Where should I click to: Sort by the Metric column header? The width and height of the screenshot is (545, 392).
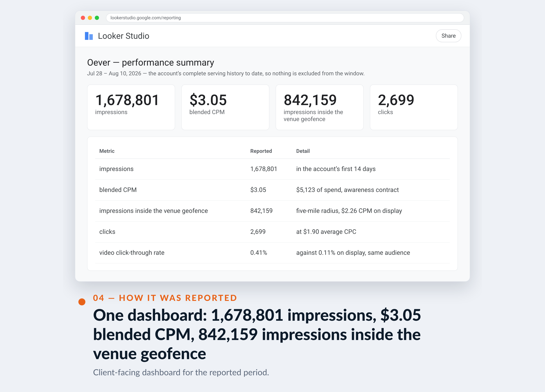(107, 151)
